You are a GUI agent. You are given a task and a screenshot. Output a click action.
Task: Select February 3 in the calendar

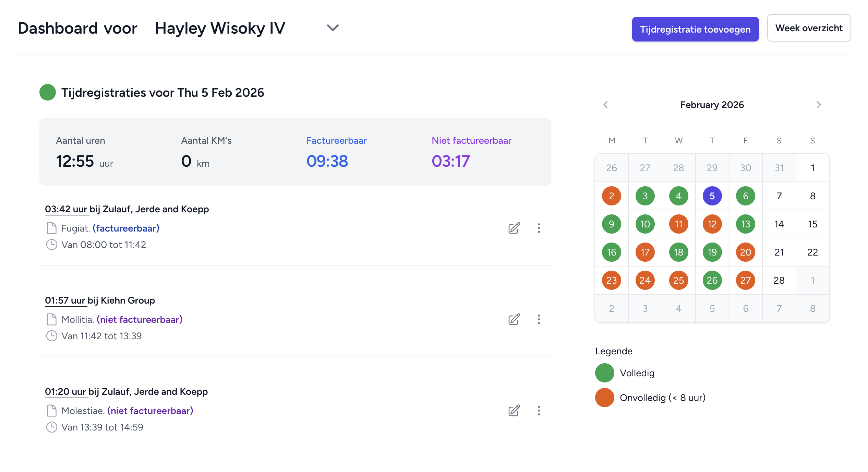coord(645,196)
